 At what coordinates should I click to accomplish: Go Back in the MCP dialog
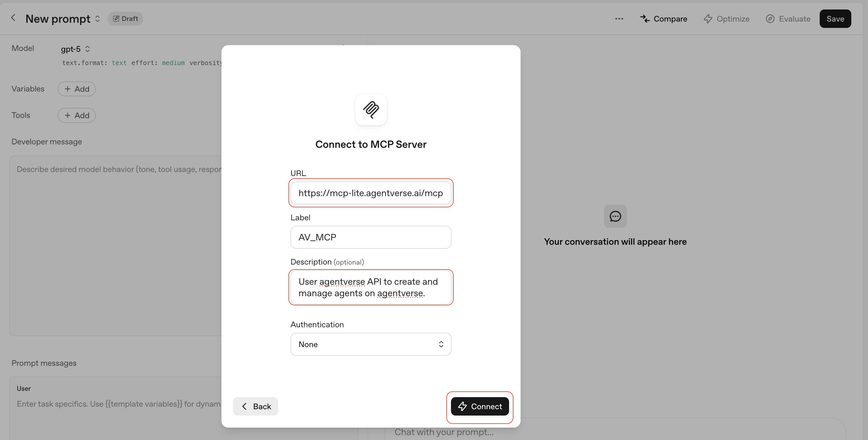255,406
